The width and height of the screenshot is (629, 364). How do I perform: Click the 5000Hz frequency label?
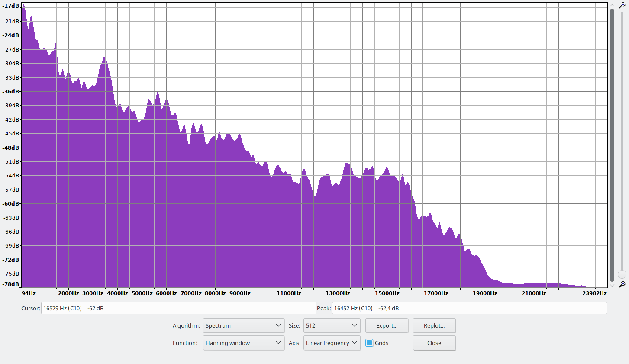tap(142, 293)
